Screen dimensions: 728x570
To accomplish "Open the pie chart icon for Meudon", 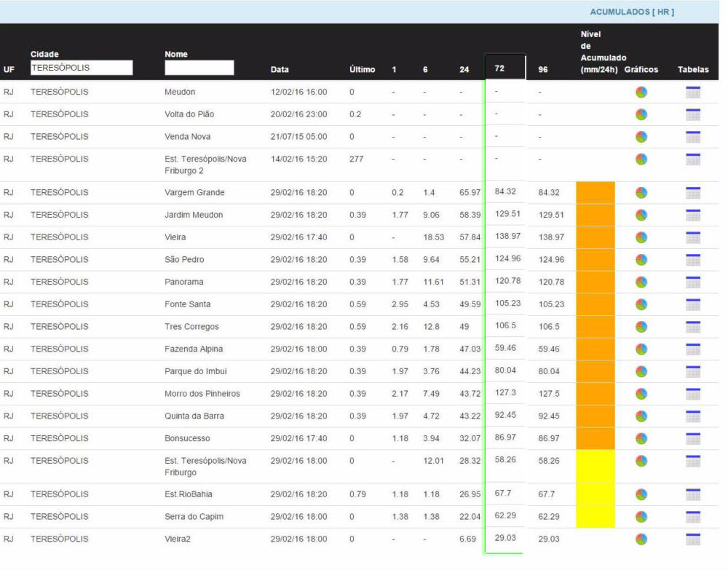I will coord(641,92).
